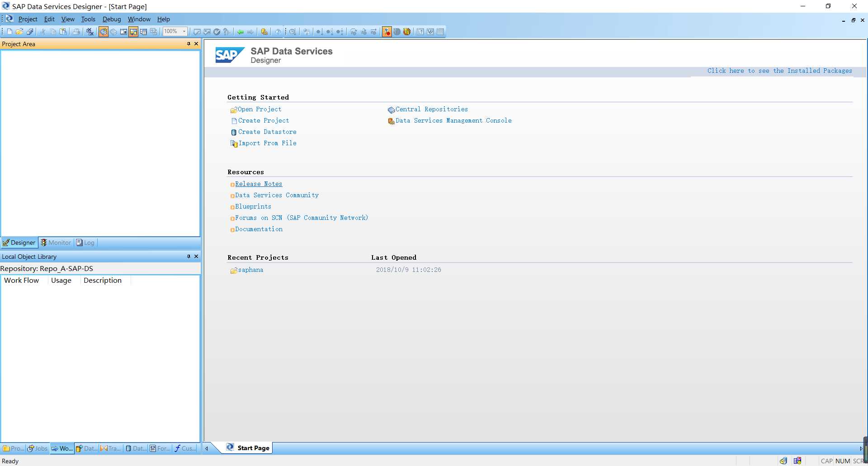Click the Variables window toolbar icon
This screenshot has width=868, height=466.
pyautogui.click(x=143, y=32)
